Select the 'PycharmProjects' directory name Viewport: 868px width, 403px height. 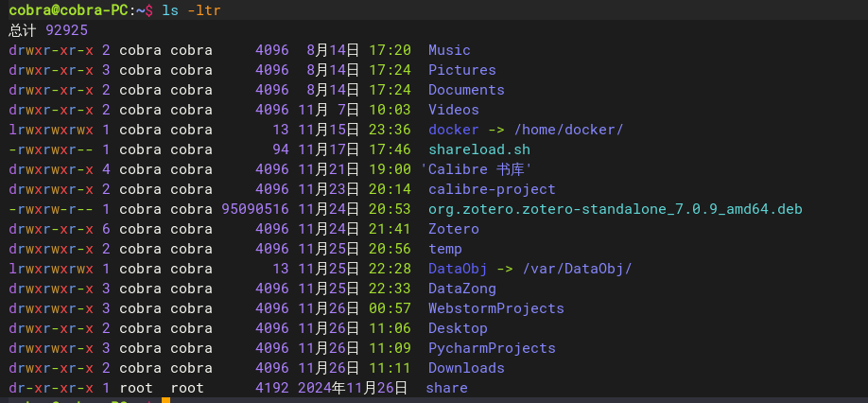coord(492,348)
